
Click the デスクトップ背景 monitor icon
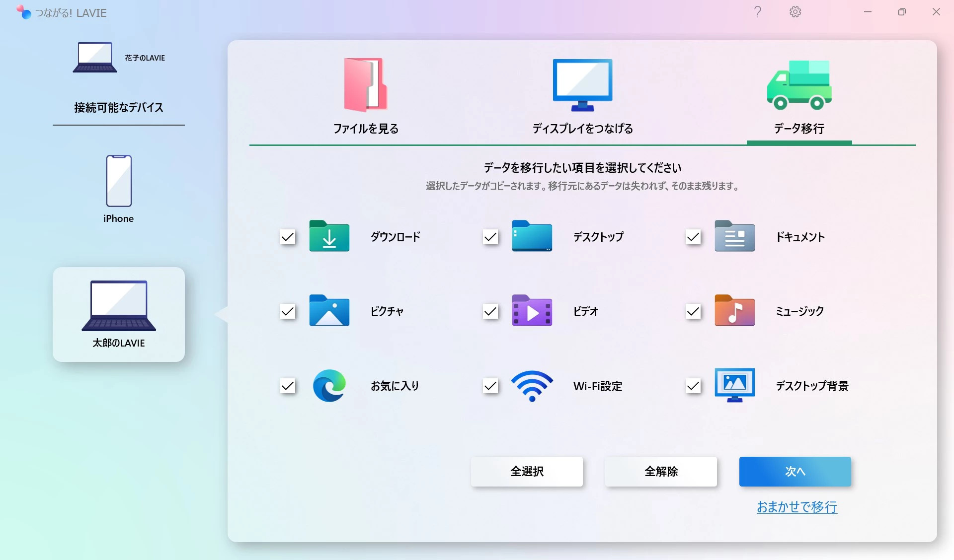tap(734, 385)
